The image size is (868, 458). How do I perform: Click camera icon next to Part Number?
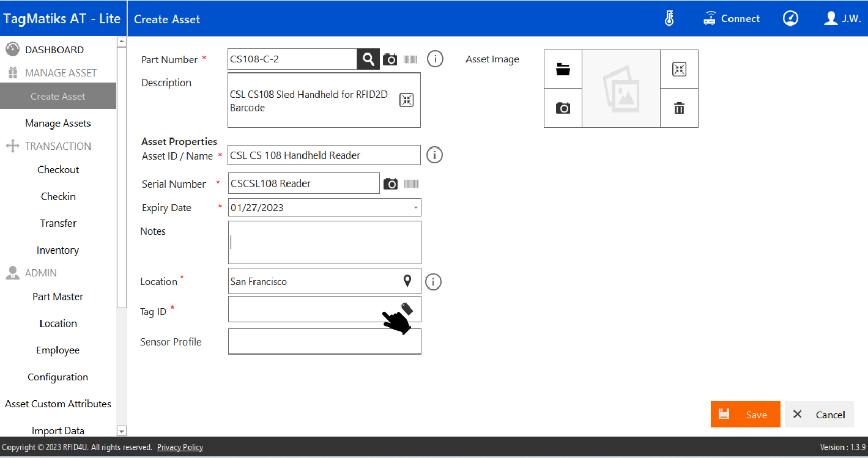tap(390, 59)
